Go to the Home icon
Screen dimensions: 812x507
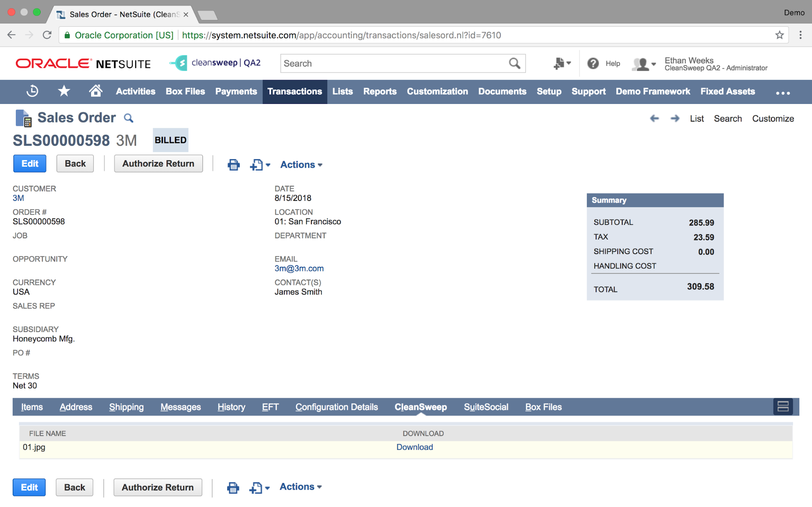[x=95, y=91]
